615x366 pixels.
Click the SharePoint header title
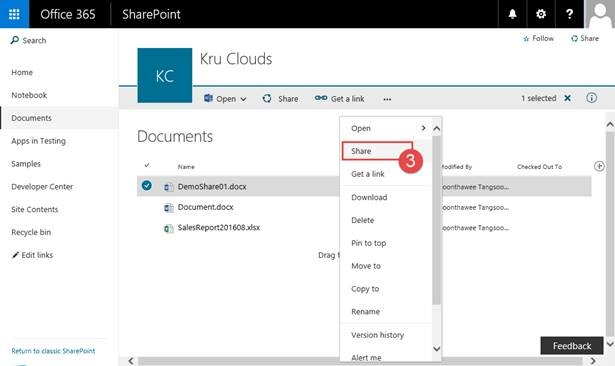(x=151, y=15)
